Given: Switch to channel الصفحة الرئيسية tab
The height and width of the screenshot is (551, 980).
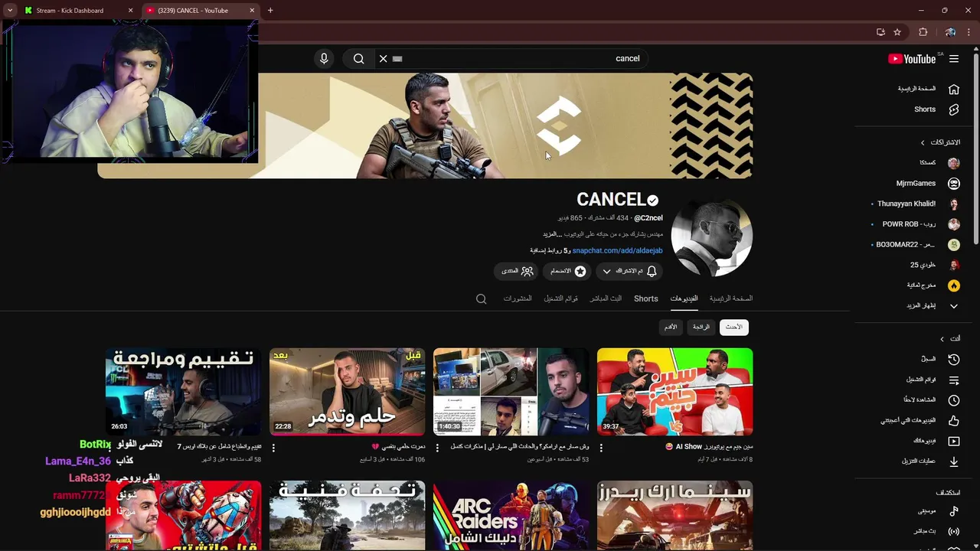Looking at the screenshot, I should [x=731, y=298].
